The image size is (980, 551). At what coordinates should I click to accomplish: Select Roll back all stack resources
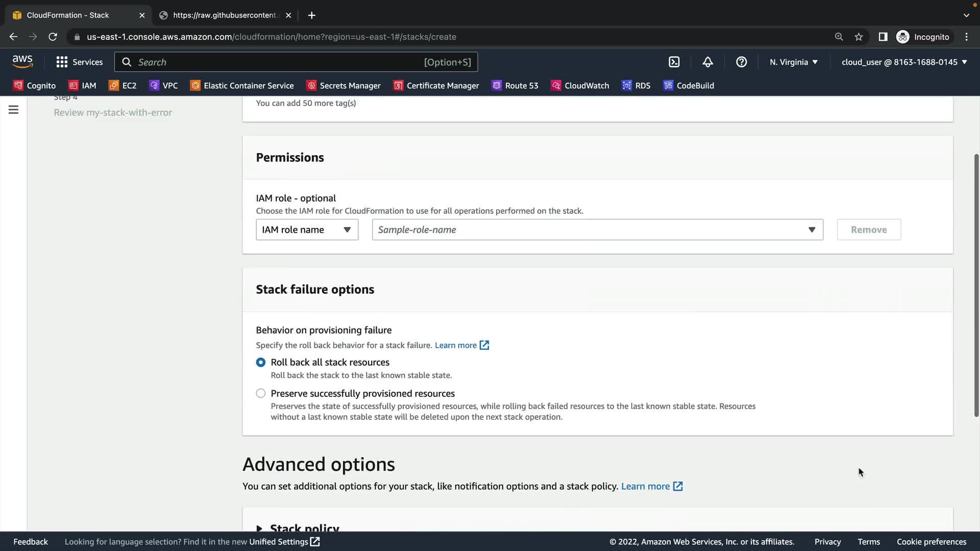point(261,362)
